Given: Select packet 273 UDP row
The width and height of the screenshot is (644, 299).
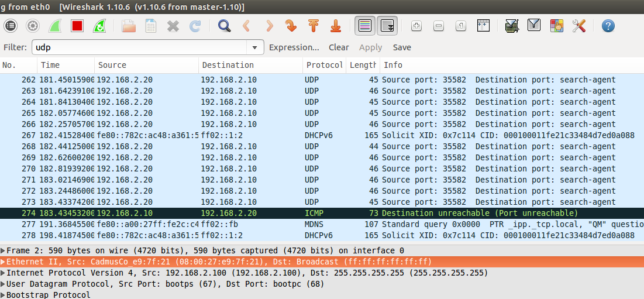Looking at the screenshot, I should (322, 202).
